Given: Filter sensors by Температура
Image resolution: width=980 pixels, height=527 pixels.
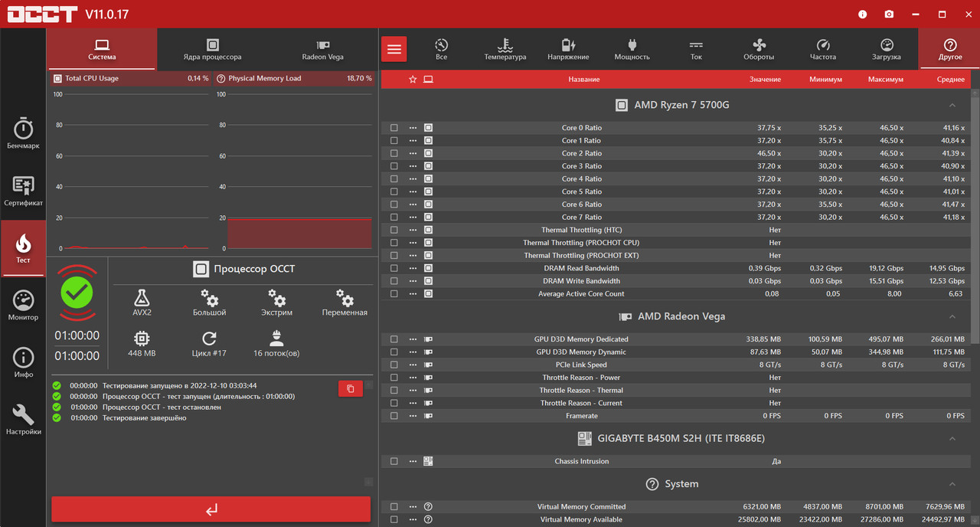Looking at the screenshot, I should coord(505,49).
